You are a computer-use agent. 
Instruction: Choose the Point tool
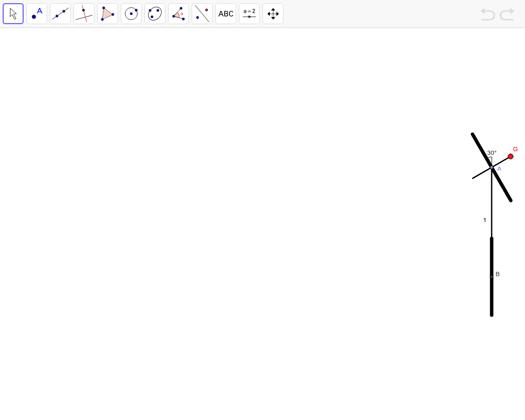tap(37, 14)
